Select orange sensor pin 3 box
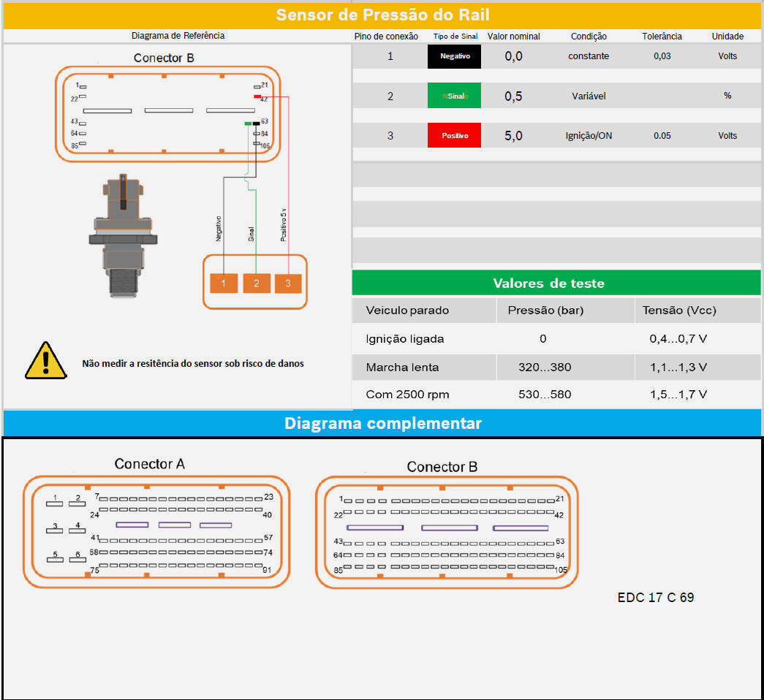Screen dimensions: 764x700 coord(288,284)
